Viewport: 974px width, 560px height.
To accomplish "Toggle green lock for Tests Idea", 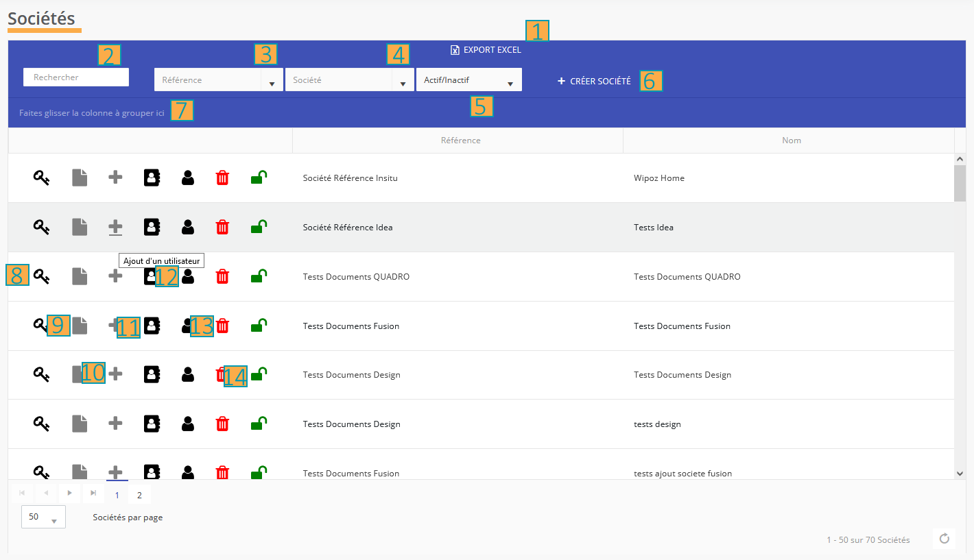I will point(259,227).
